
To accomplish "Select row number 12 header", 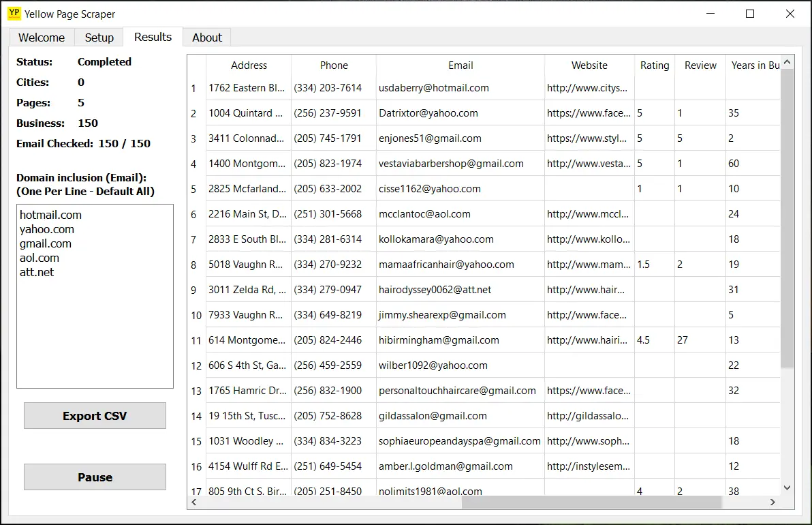I will pos(197,365).
